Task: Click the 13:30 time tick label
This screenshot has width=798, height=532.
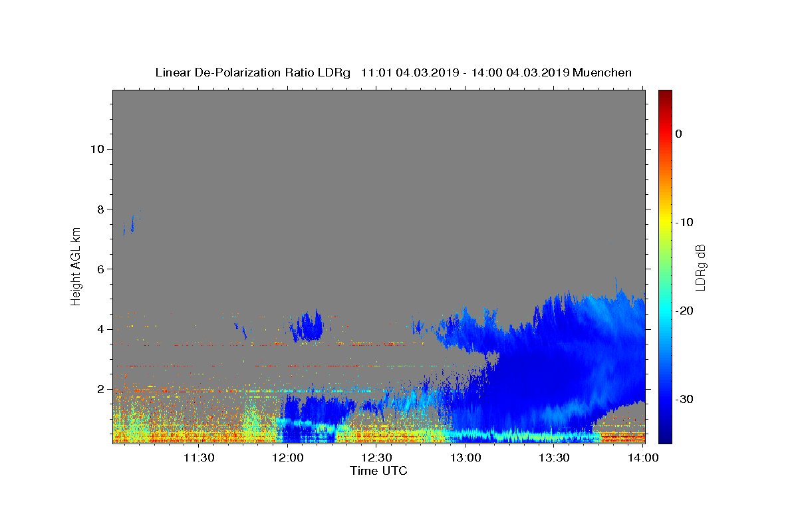Action: 554,458
